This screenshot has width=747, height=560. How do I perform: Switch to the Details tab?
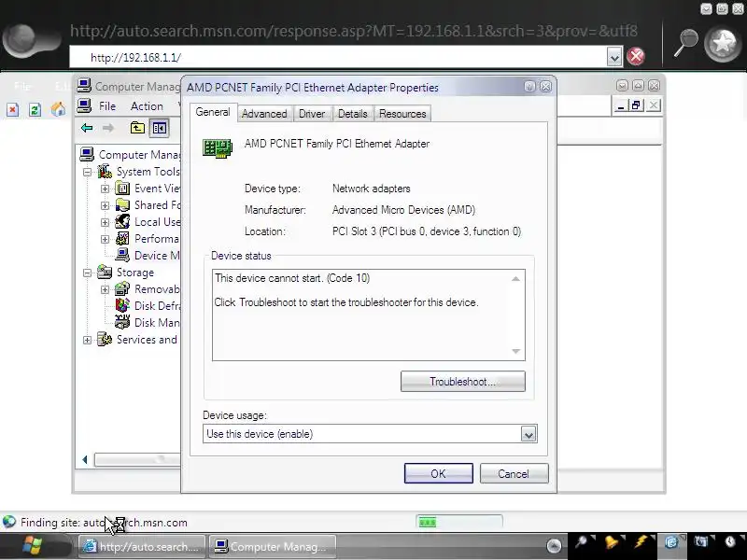point(353,114)
